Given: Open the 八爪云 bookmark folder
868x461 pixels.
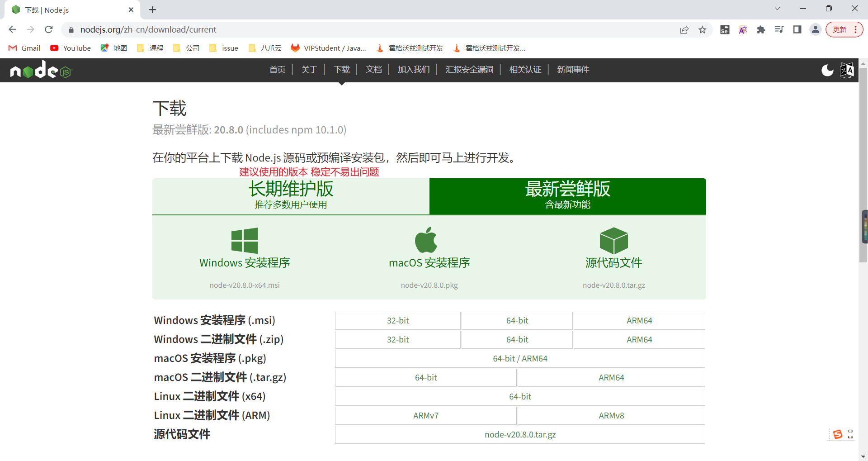Looking at the screenshot, I should point(265,48).
